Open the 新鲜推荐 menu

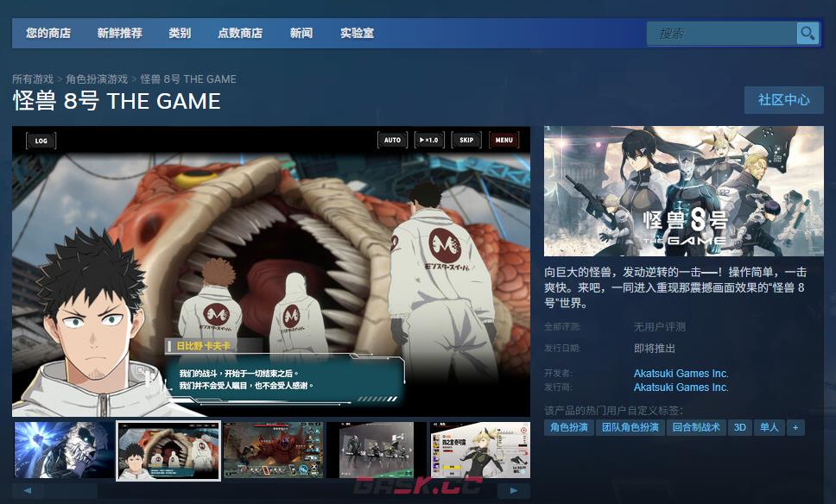click(119, 33)
